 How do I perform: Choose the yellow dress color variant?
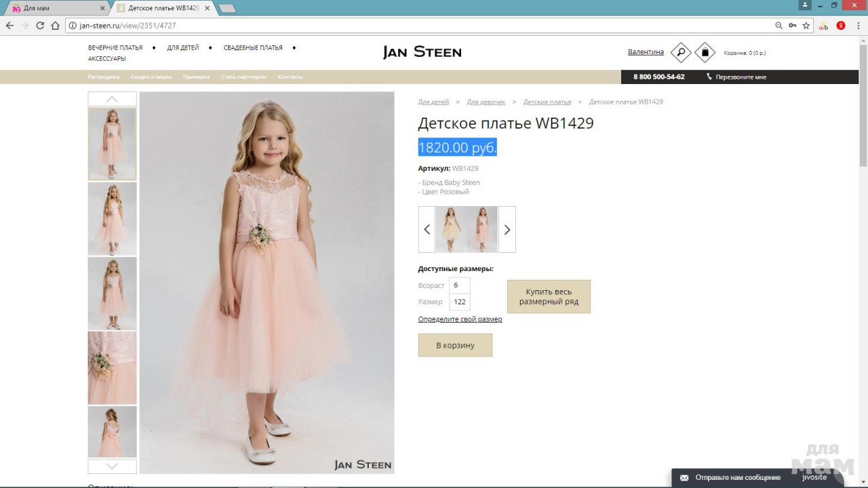point(450,229)
